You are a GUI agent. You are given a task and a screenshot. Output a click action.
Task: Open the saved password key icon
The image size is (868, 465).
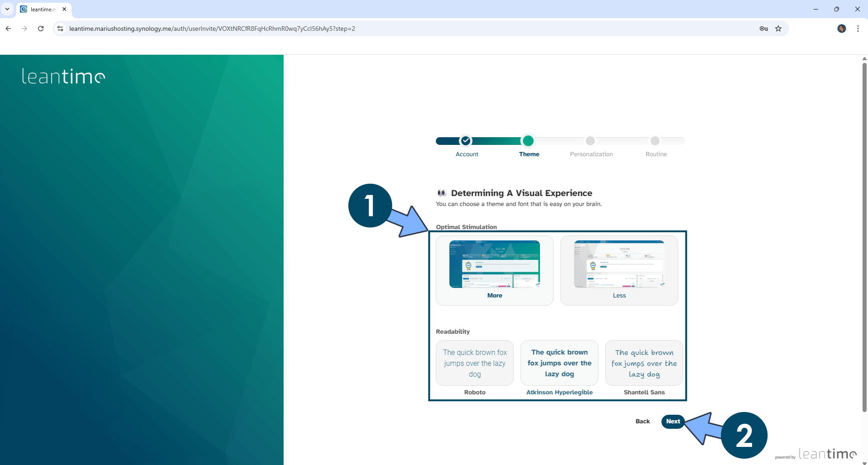pyautogui.click(x=764, y=29)
